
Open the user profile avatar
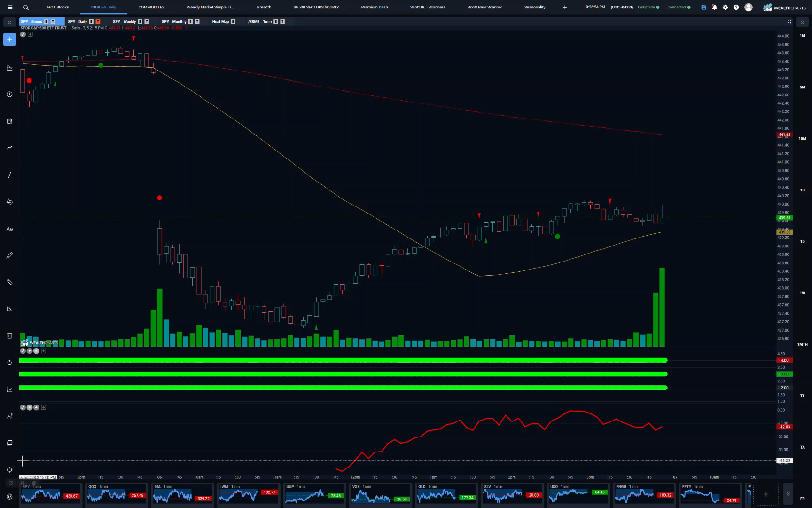pos(749,7)
